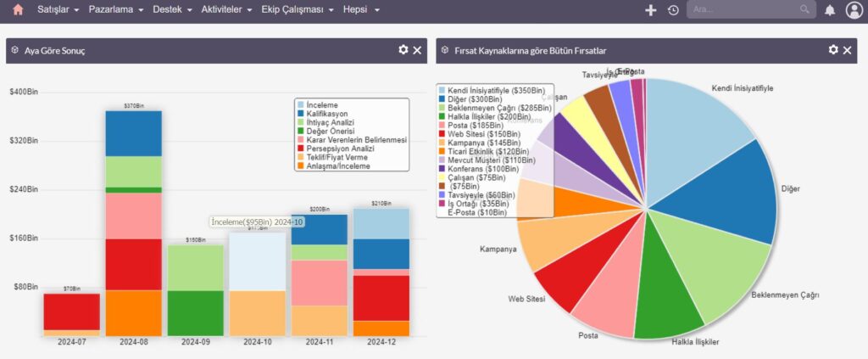
Task: Click the red segment of 2024-12 bar
Action: (382, 298)
